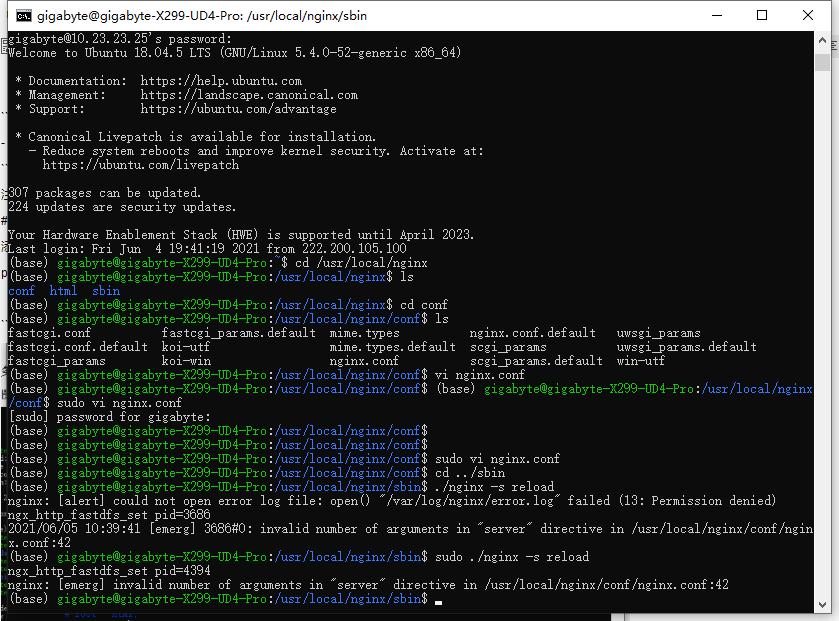Click the final '[emerg] invalid number of arguments' line
Screen dimensions: 839x621
pyautogui.click(x=368, y=585)
